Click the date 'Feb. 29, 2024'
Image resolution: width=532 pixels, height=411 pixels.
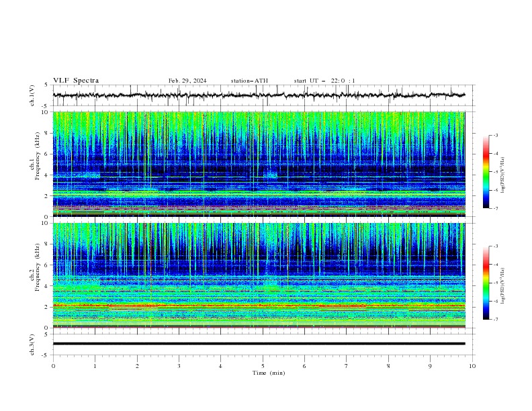pyautogui.click(x=187, y=81)
